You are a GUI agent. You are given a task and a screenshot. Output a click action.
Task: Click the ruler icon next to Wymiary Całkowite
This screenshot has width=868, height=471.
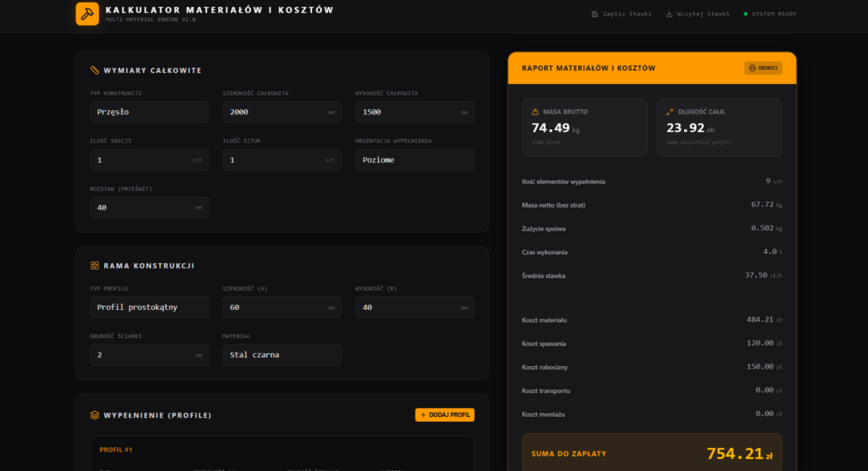point(95,70)
